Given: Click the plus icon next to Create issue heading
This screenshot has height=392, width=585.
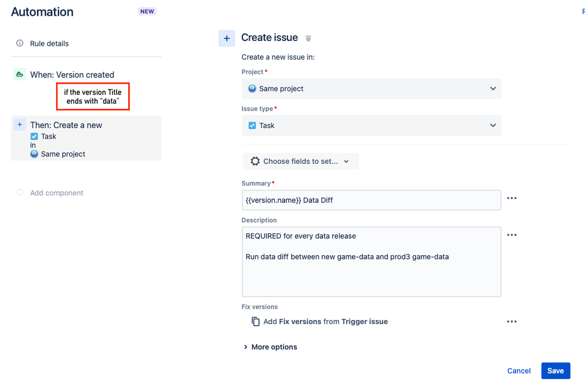Looking at the screenshot, I should pyautogui.click(x=227, y=39).
